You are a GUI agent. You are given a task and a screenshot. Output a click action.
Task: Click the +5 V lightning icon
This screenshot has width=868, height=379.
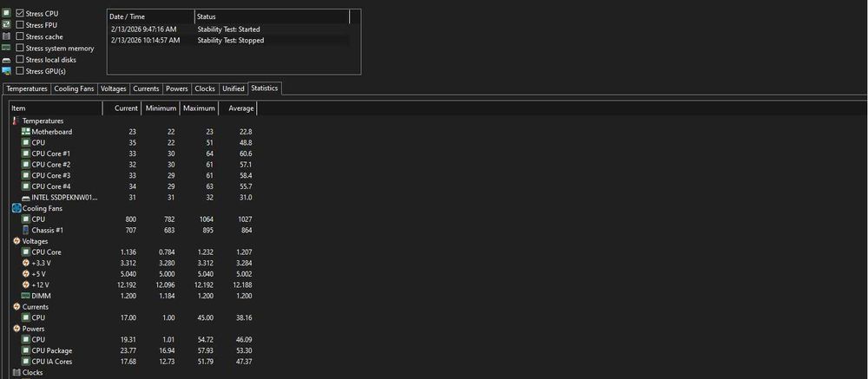pos(25,274)
